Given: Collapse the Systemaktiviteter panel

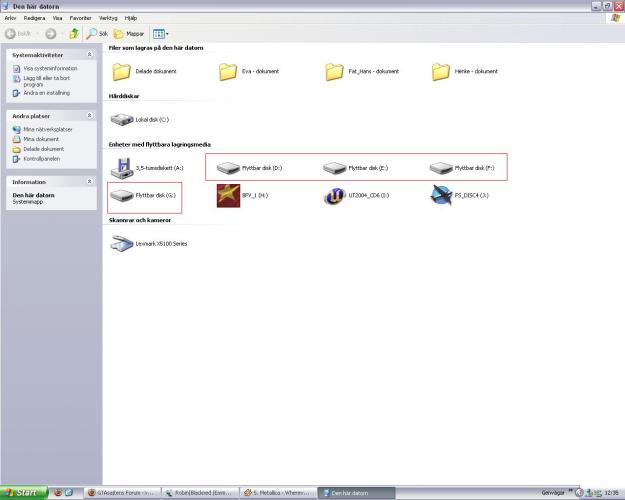Looking at the screenshot, I should click(x=90, y=54).
